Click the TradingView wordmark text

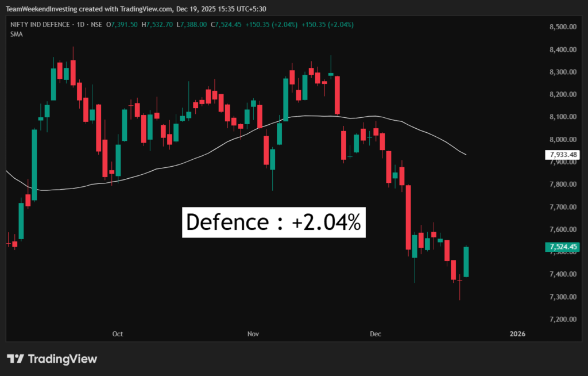click(62, 359)
